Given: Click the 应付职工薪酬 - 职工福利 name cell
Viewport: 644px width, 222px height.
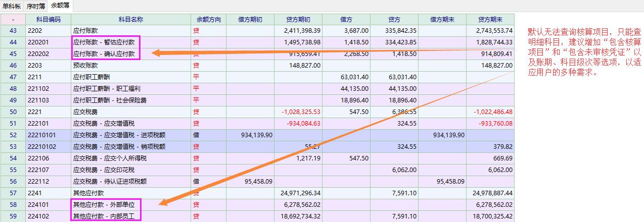Looking at the screenshot, I should pos(107,89).
